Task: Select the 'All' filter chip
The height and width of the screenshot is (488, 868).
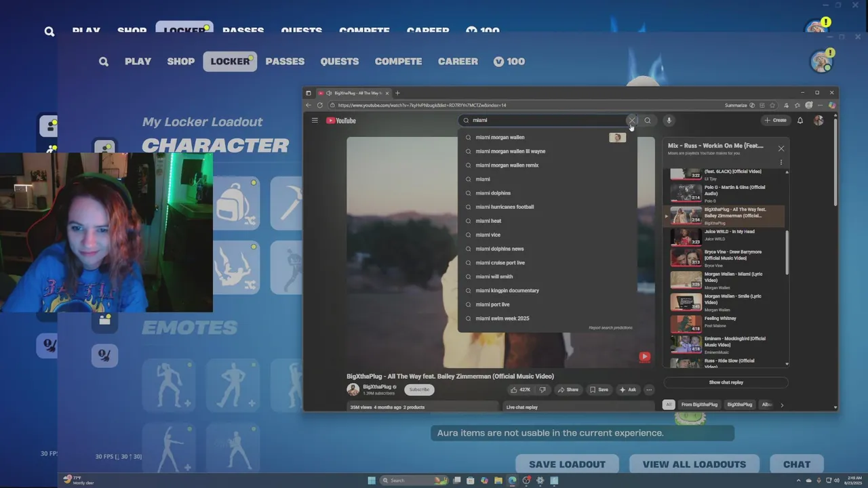Action: coord(669,405)
